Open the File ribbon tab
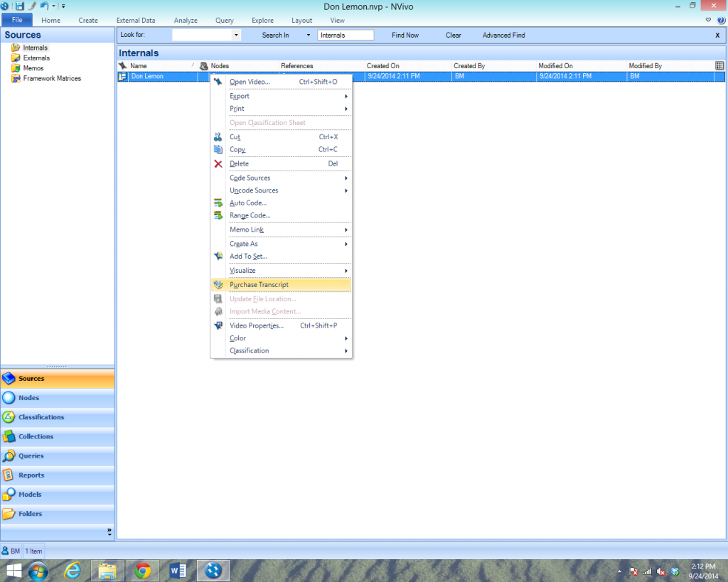This screenshot has height=582, width=728. 17,20
